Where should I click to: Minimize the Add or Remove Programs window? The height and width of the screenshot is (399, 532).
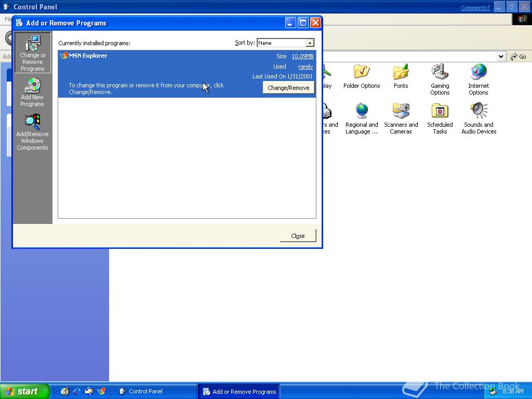coord(290,23)
